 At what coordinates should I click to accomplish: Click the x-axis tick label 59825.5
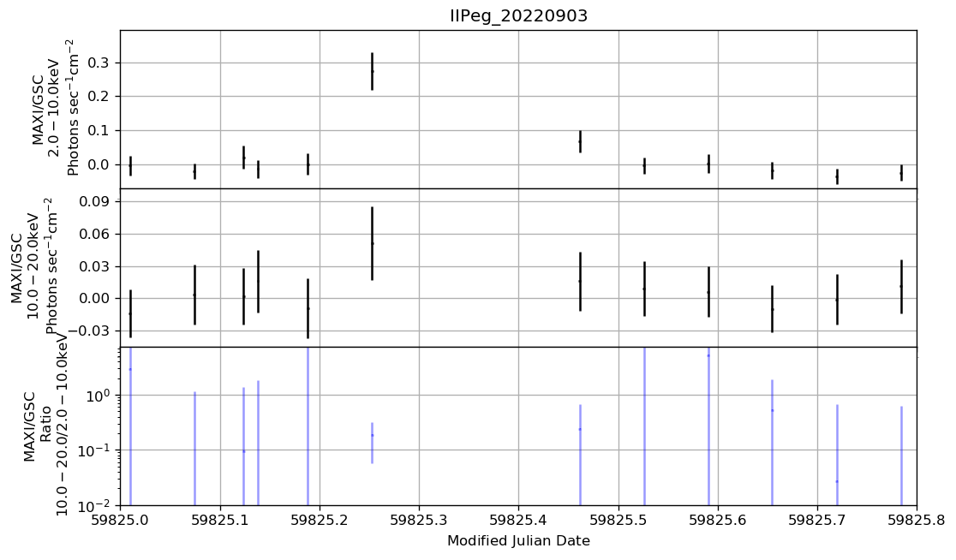tap(618, 520)
